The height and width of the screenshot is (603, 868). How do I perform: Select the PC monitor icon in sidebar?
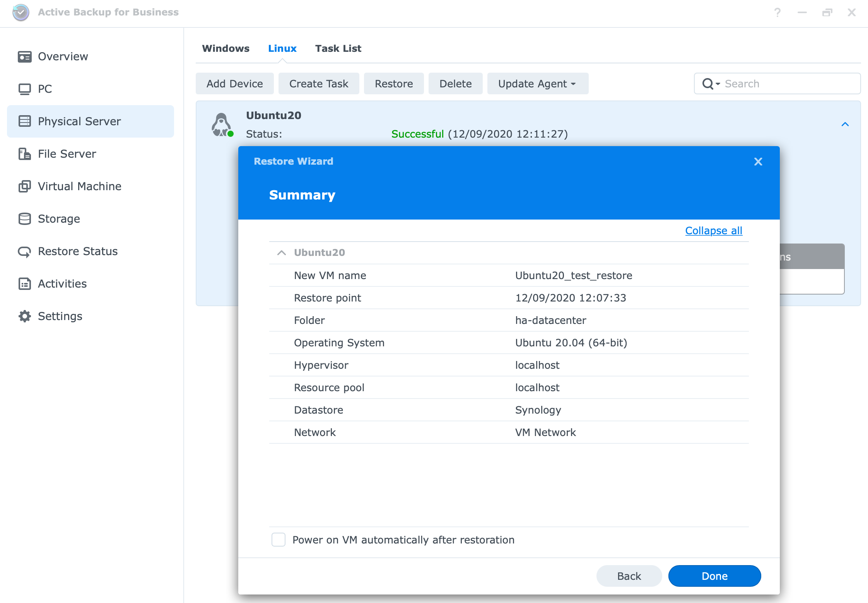click(x=25, y=89)
